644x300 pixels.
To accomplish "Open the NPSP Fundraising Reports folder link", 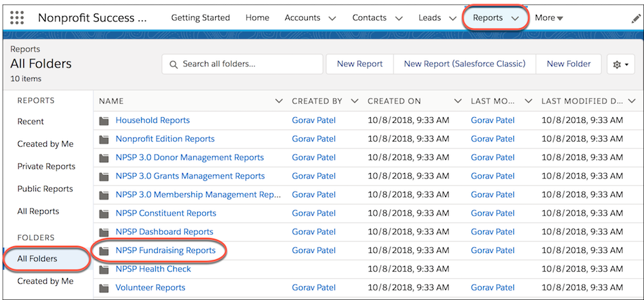I will pyautogui.click(x=166, y=251).
